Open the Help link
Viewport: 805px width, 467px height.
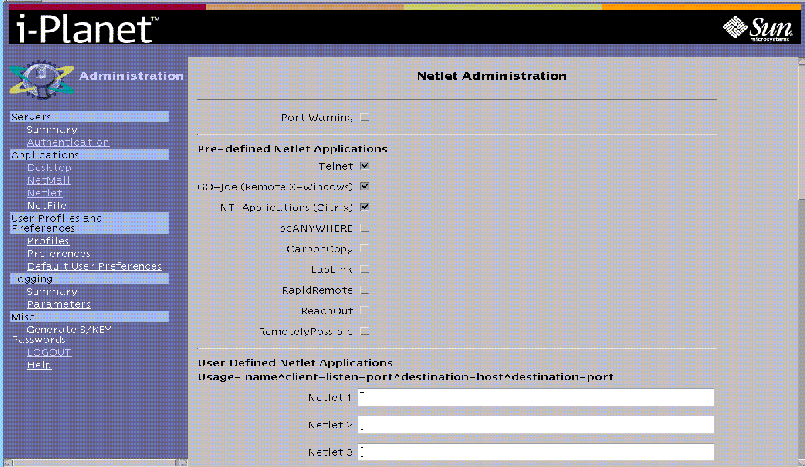click(40, 365)
